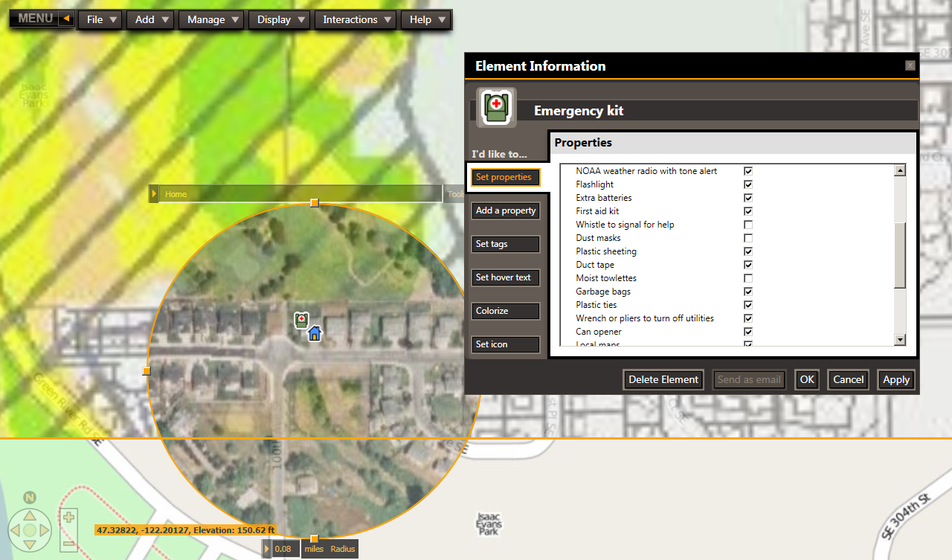Screen dimensions: 952x560
Task: Click the properties list scrollbar thumb
Action: click(x=900, y=255)
